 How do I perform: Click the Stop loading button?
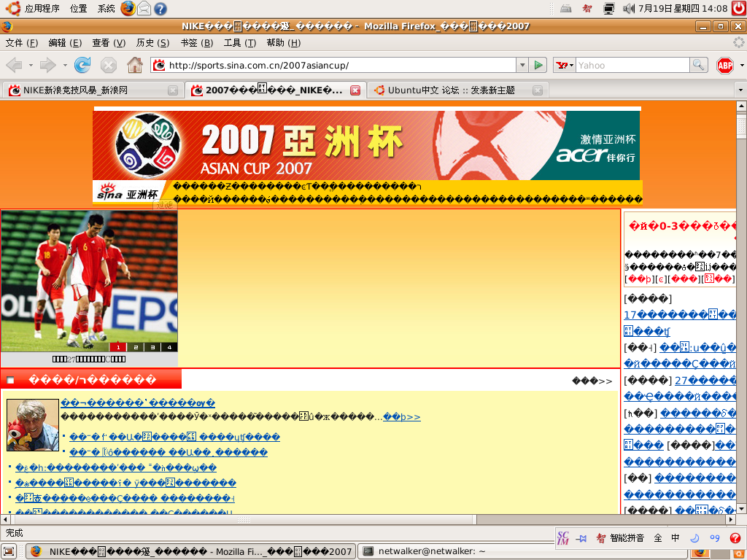109,65
